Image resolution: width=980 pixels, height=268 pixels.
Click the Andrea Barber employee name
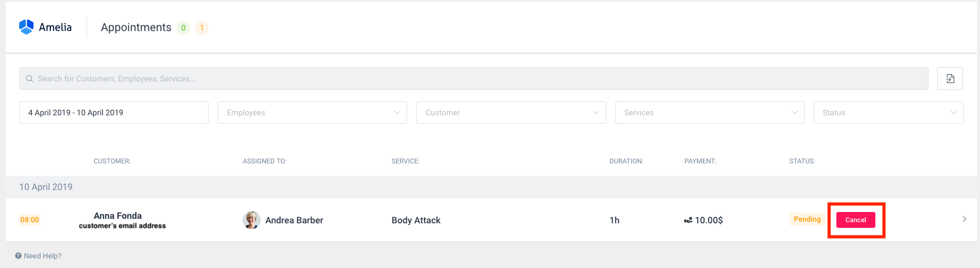click(294, 220)
